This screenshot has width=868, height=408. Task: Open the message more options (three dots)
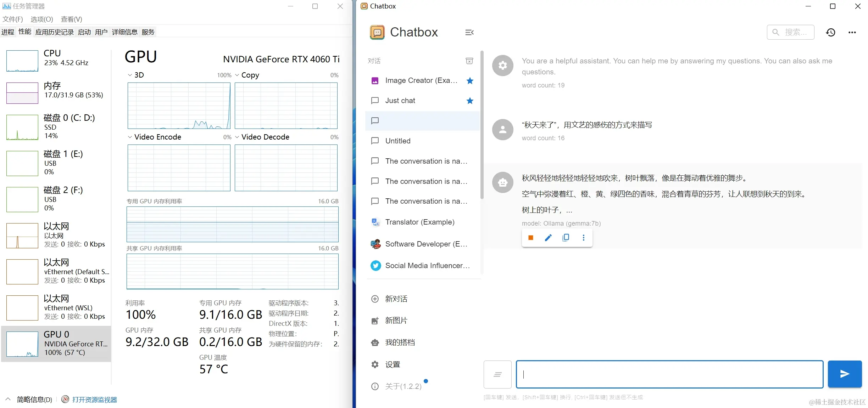coord(584,238)
